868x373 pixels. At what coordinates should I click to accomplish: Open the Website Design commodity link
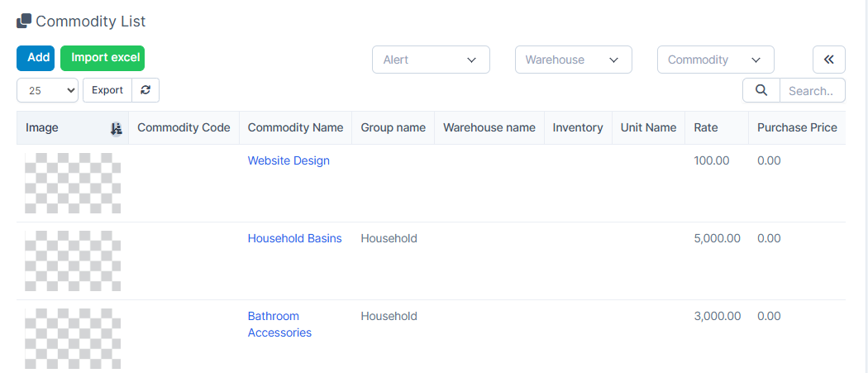click(289, 160)
